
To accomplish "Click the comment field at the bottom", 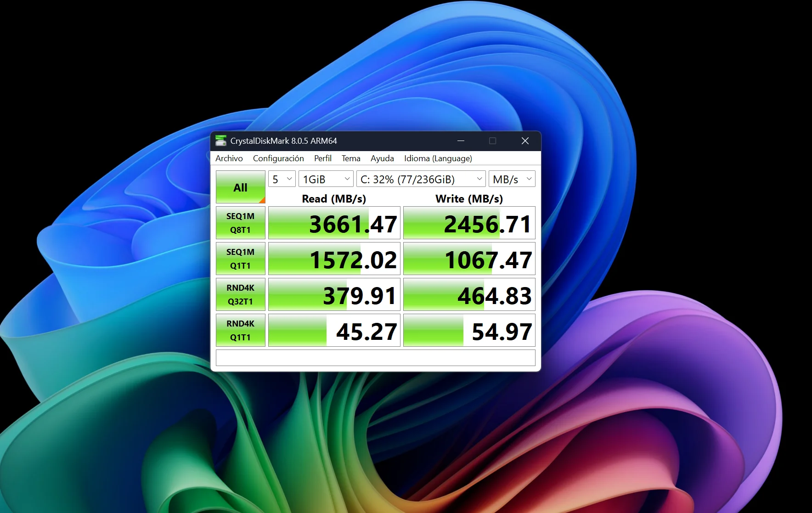I will click(x=375, y=357).
